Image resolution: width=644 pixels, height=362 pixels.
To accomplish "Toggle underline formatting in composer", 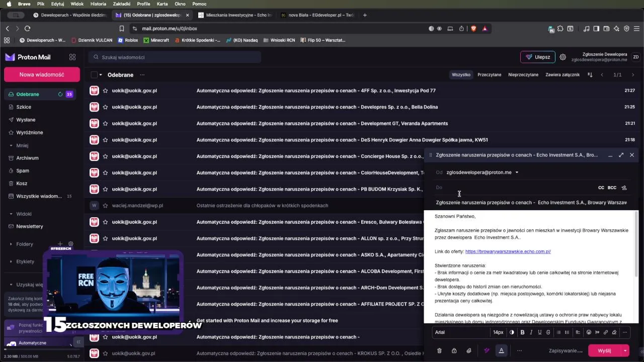I will pos(539,332).
